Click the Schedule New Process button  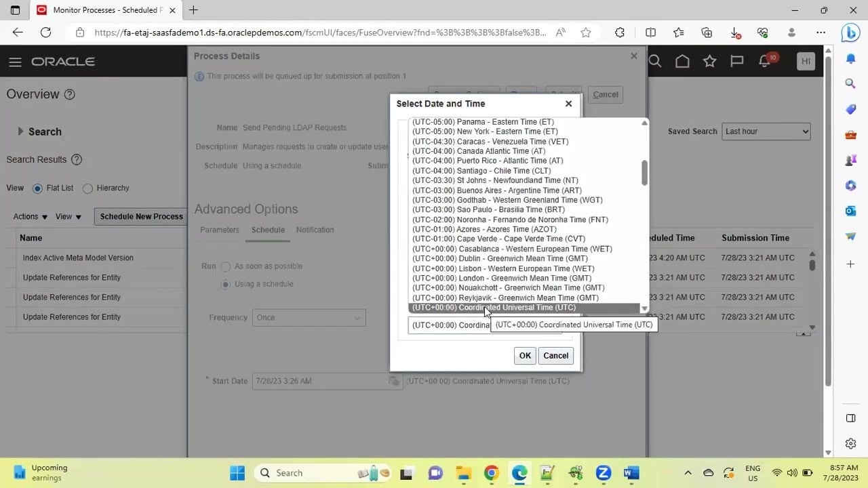pyautogui.click(x=141, y=217)
